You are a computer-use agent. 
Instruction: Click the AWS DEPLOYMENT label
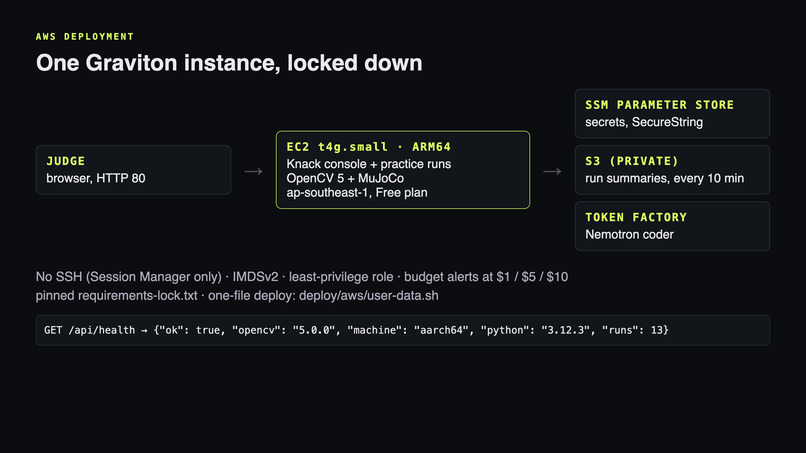[x=85, y=37]
